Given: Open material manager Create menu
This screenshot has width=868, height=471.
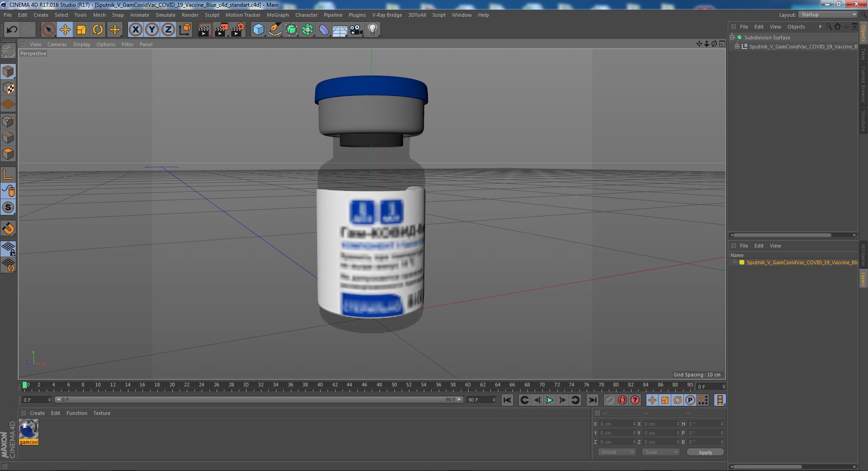Looking at the screenshot, I should pyautogui.click(x=37, y=413).
